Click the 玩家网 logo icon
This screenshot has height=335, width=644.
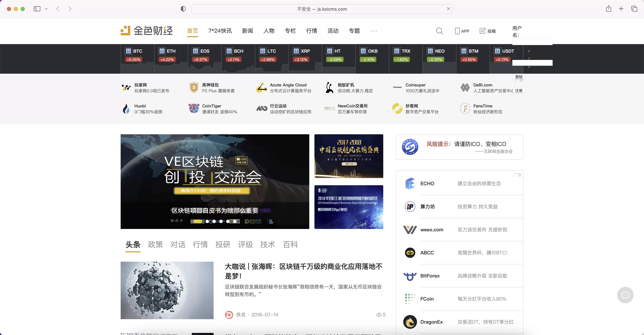pos(126,87)
